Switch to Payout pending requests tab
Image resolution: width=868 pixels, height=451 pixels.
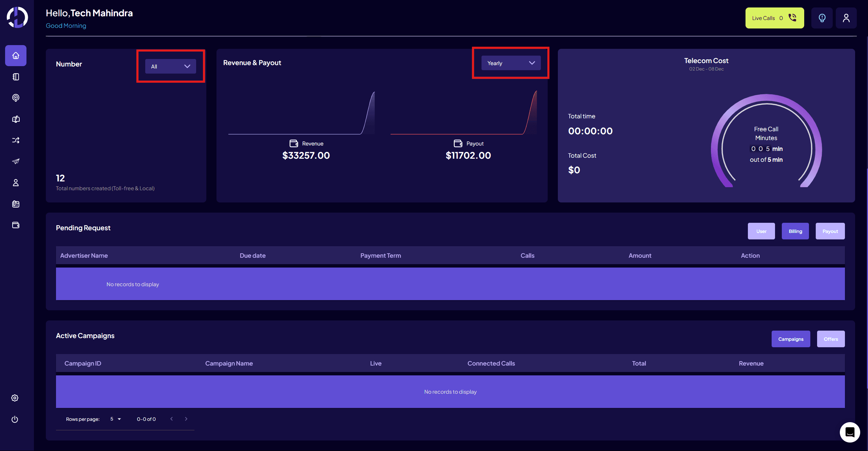click(x=830, y=231)
